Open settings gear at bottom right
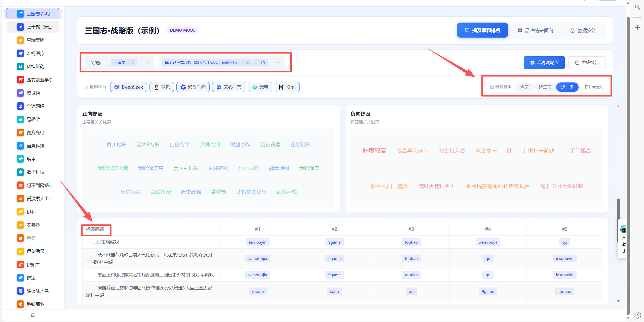 (637, 315)
